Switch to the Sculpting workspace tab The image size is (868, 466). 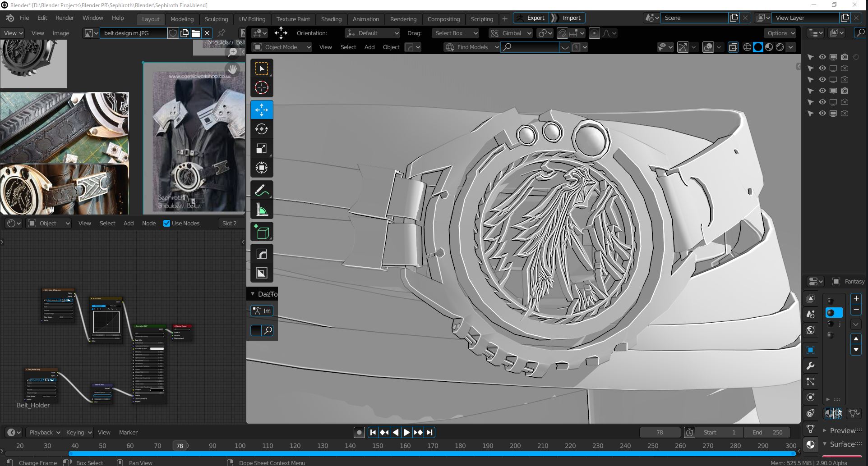coord(216,19)
